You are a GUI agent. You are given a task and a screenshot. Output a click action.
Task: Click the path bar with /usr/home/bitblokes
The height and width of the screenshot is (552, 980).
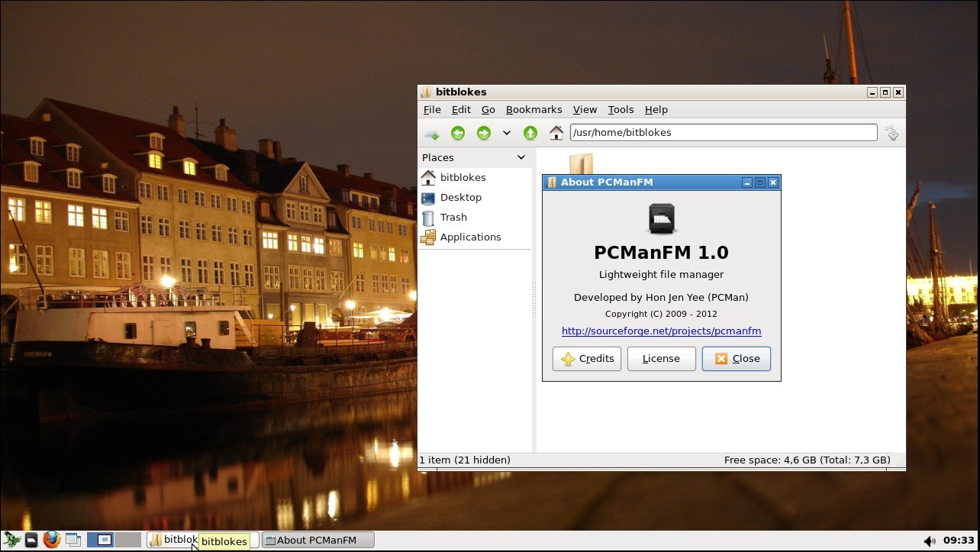[x=724, y=132]
